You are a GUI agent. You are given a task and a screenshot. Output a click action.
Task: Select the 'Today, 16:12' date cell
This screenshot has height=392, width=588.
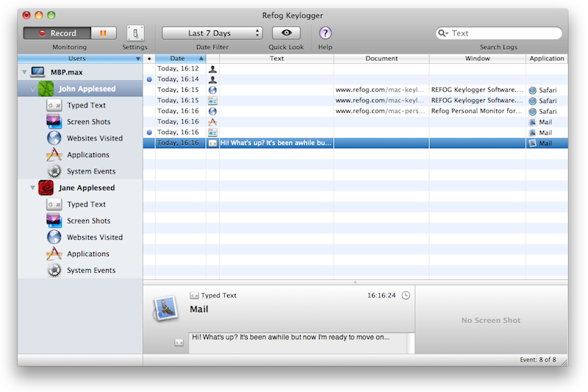tap(180, 68)
